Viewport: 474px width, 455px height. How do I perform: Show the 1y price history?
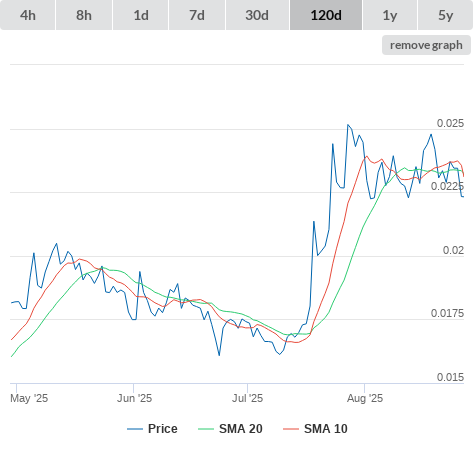coord(390,15)
